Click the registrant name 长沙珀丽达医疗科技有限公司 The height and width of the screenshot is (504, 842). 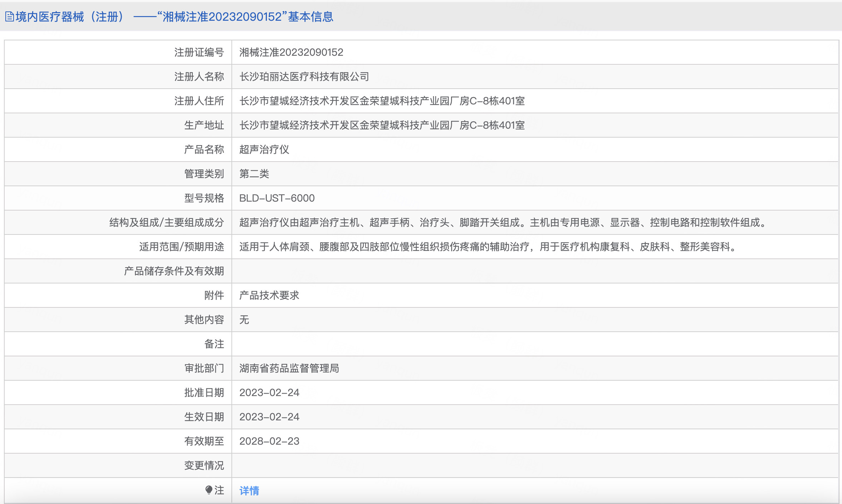pyautogui.click(x=304, y=76)
